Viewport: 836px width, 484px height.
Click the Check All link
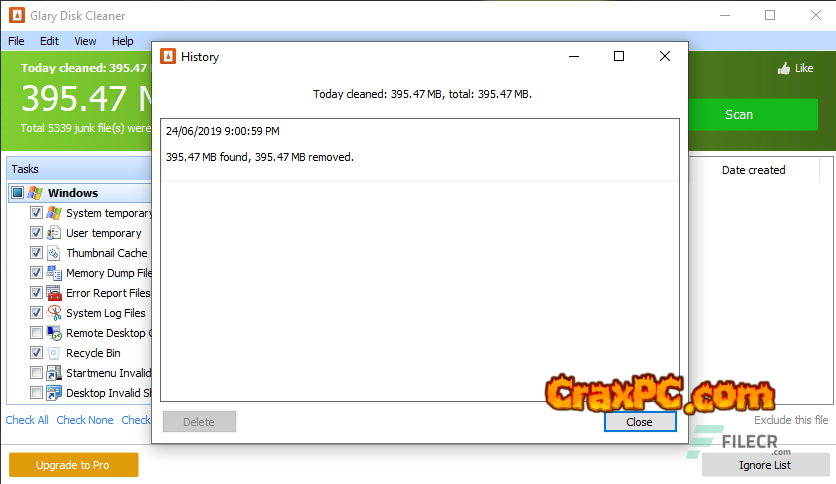(x=27, y=420)
